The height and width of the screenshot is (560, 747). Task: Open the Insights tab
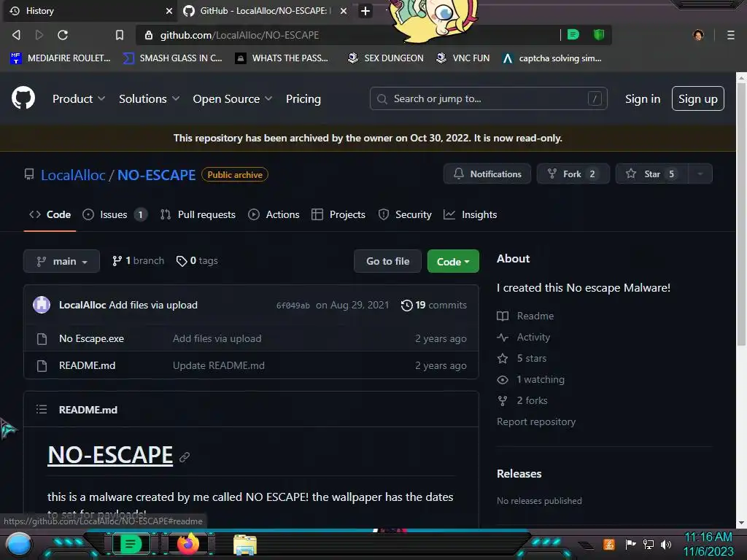(x=471, y=214)
